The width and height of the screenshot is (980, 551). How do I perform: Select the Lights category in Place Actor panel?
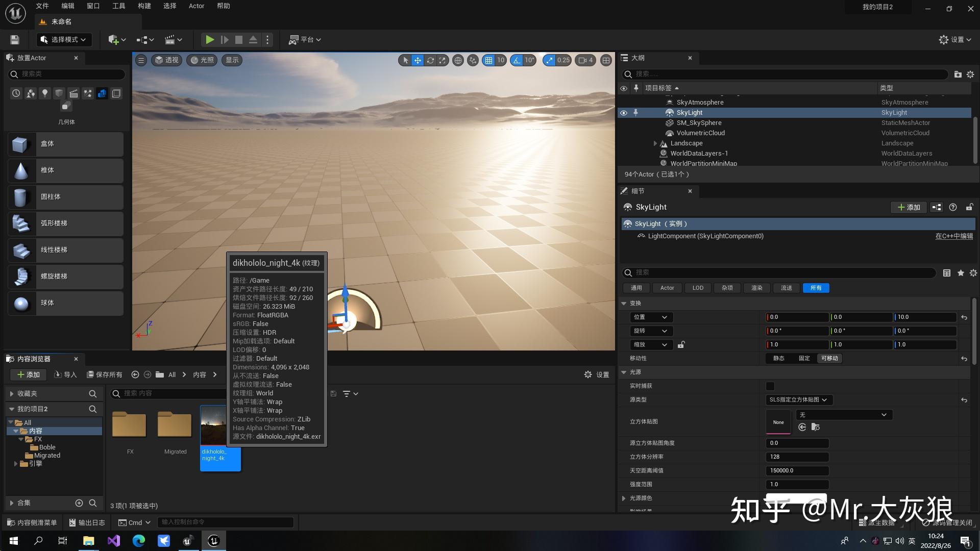tap(44, 93)
